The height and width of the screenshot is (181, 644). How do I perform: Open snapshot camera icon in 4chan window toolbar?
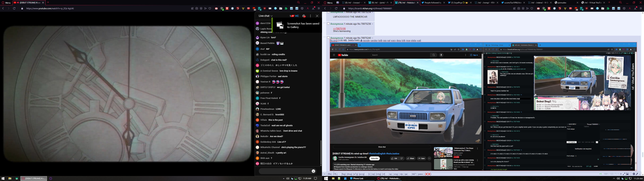(x=519, y=8)
